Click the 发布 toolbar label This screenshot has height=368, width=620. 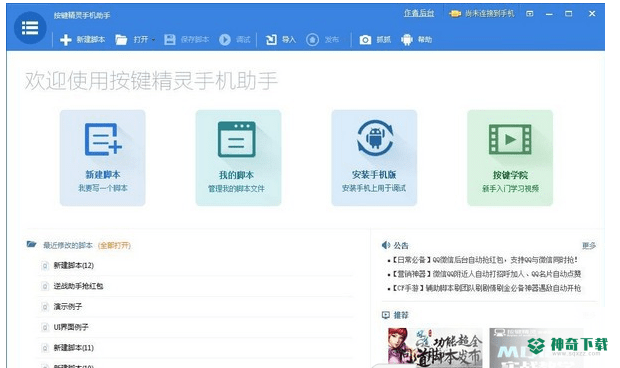332,40
